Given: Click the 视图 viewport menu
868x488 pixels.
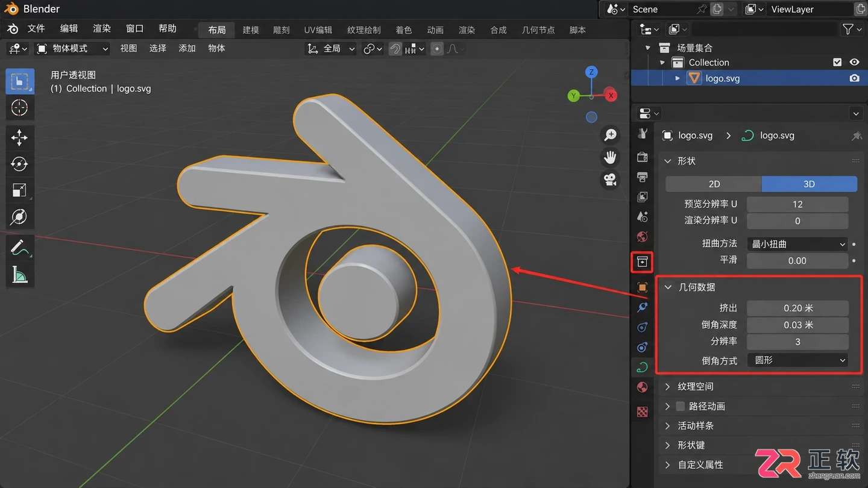Looking at the screenshot, I should click(128, 48).
